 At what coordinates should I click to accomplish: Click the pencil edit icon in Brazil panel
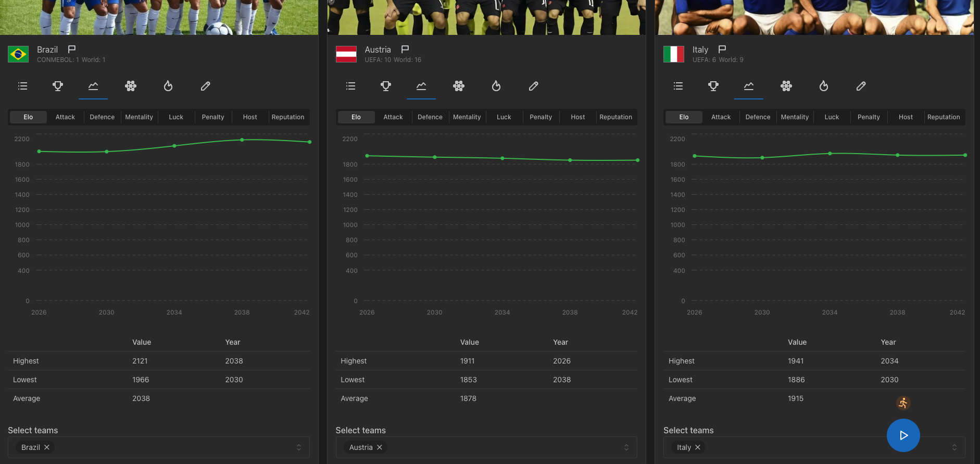pyautogui.click(x=206, y=86)
